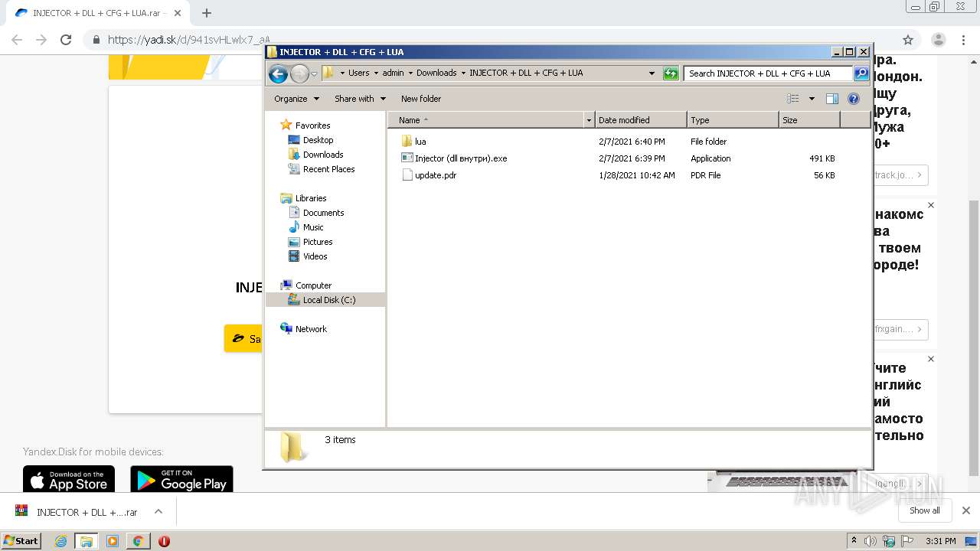The height and width of the screenshot is (551, 980).
Task: Open the Name column filter dropdown
Action: point(589,120)
